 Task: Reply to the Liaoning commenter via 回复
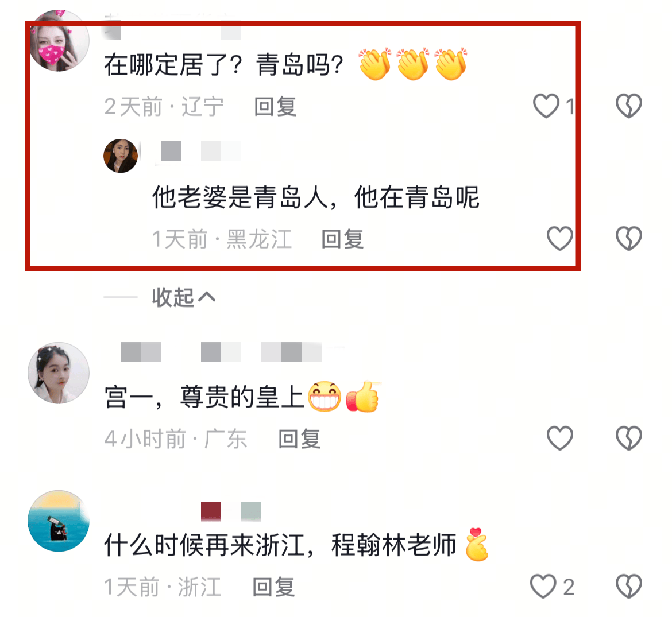275,106
